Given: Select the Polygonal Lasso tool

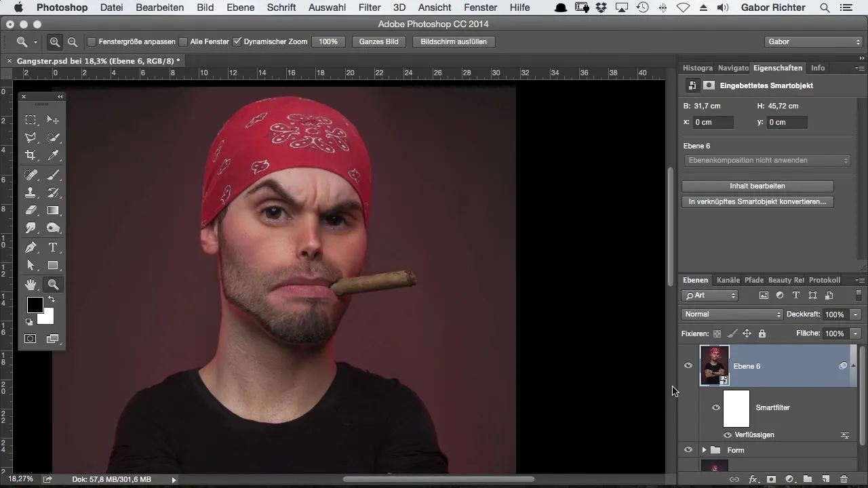Looking at the screenshot, I should 31,138.
